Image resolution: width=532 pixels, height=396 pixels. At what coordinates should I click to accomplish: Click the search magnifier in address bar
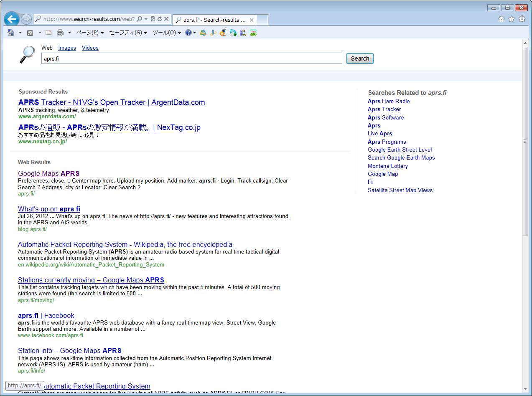pos(140,19)
